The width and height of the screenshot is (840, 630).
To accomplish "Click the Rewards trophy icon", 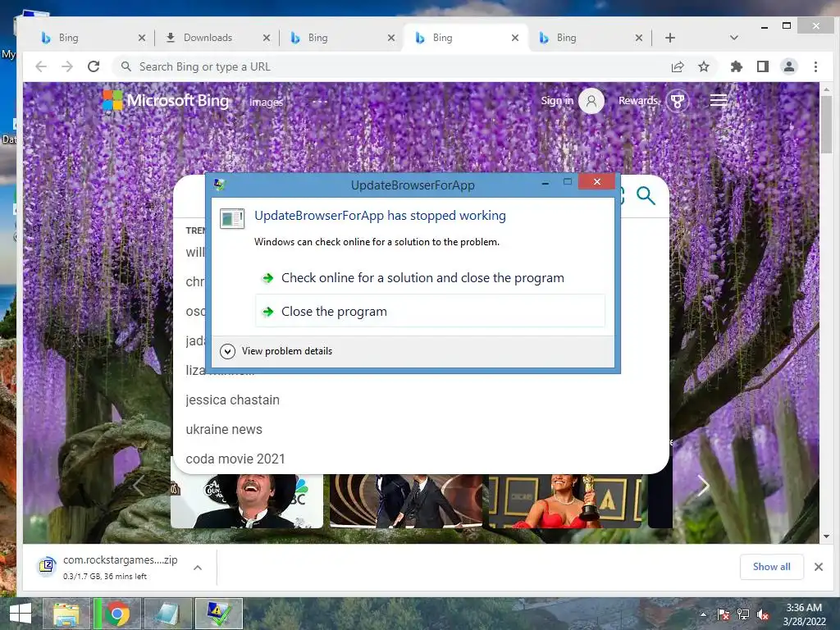I will coord(678,101).
